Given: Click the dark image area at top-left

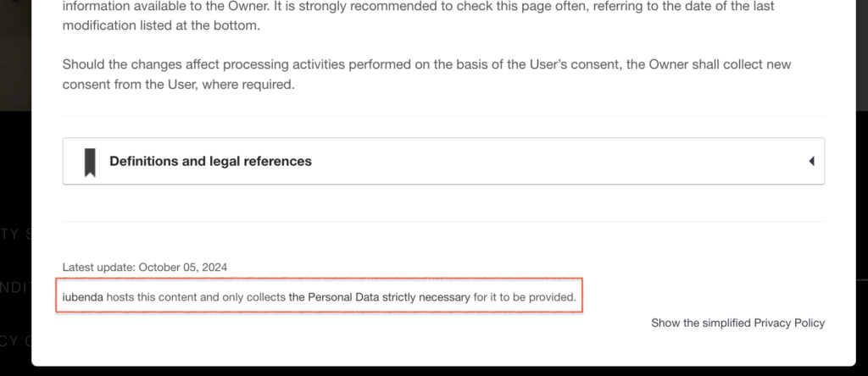Looking at the screenshot, I should [14, 51].
